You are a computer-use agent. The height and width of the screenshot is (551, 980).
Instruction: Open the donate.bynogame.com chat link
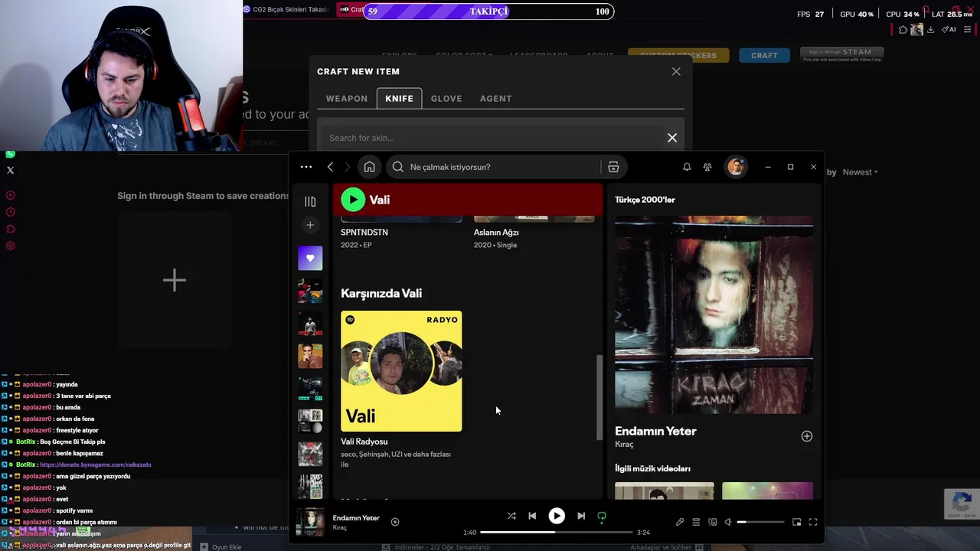click(x=96, y=465)
